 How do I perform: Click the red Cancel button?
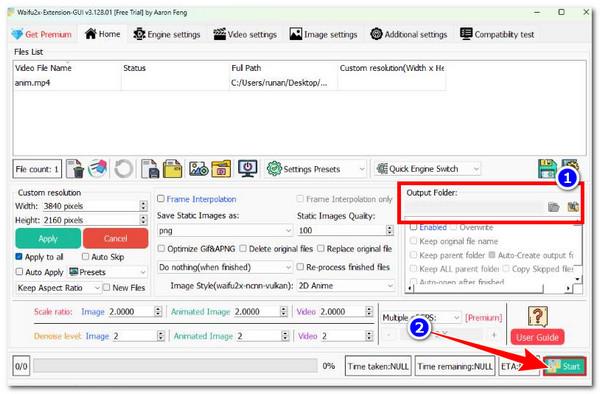(115, 238)
